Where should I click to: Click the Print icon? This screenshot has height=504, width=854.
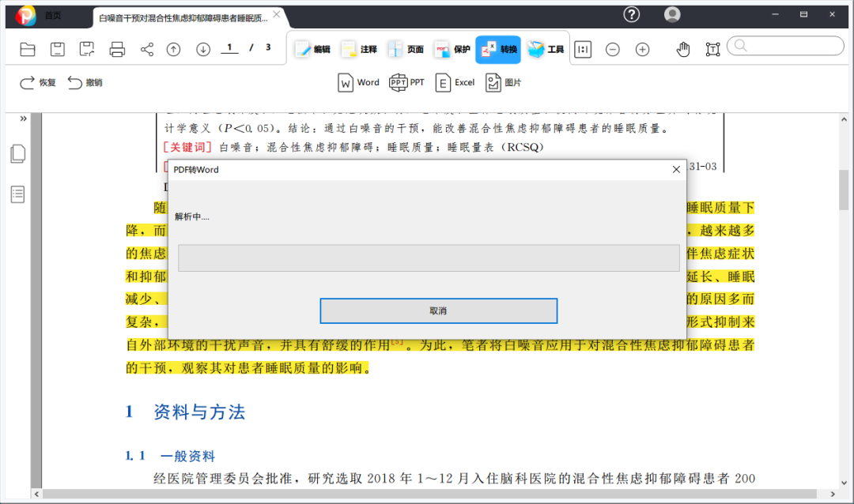coord(117,50)
